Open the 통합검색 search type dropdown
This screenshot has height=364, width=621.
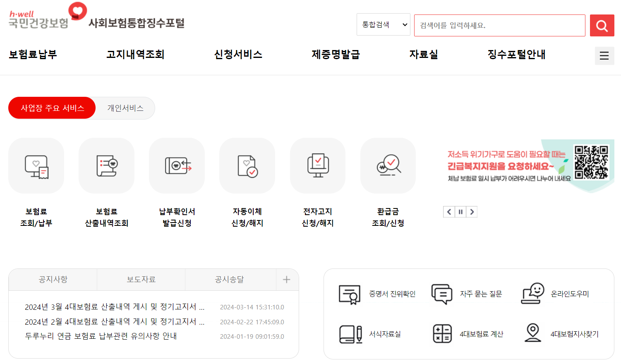click(x=383, y=25)
